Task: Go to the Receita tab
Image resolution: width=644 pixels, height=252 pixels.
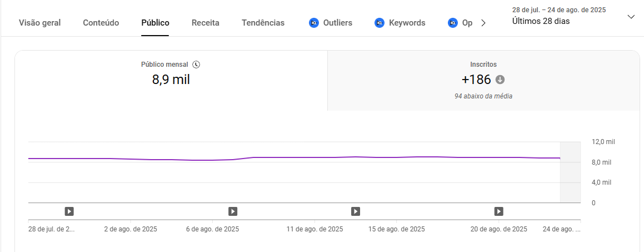Action: (x=206, y=23)
